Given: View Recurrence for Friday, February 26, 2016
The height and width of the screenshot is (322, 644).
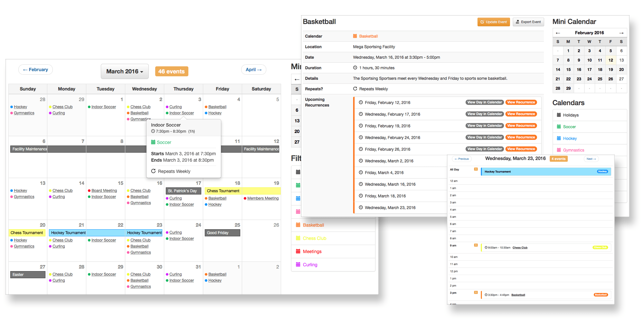Looking at the screenshot, I should [521, 149].
